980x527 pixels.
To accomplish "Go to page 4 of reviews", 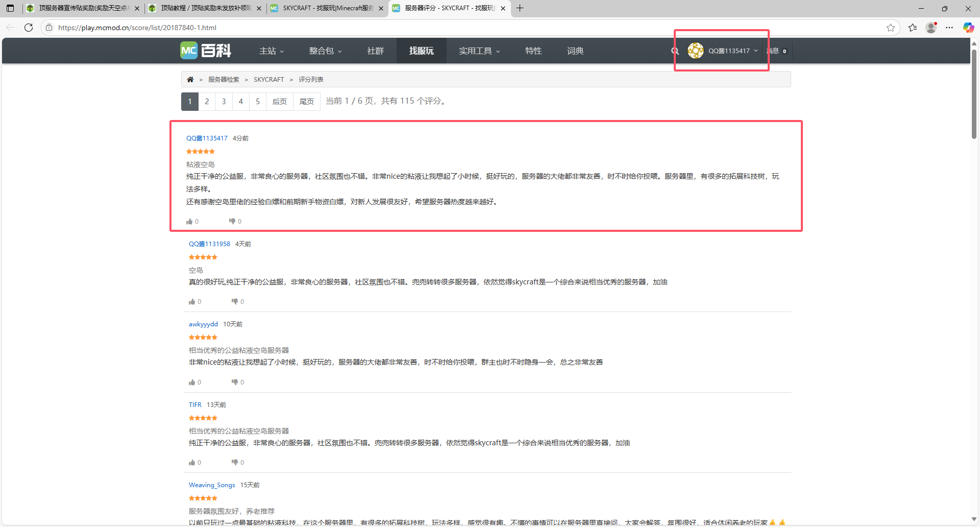I will 241,102.
